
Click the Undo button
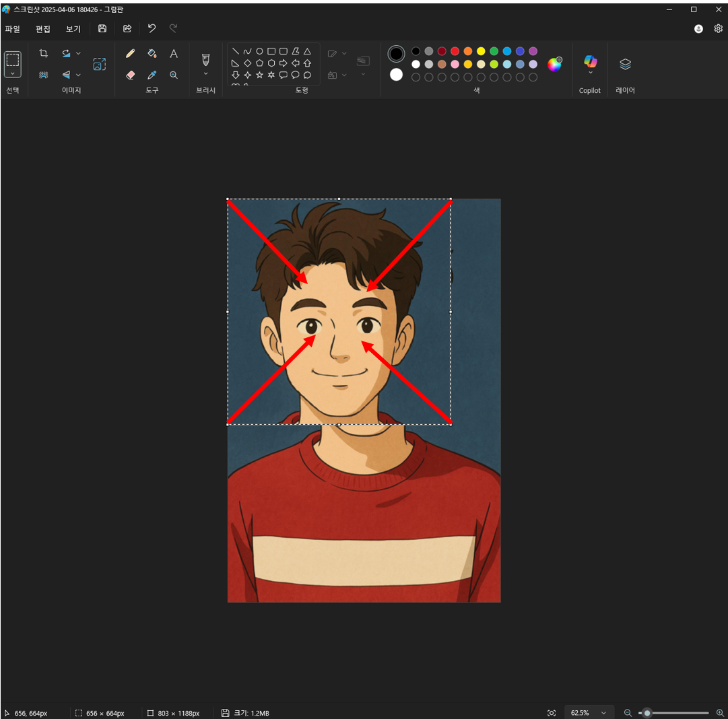click(152, 28)
